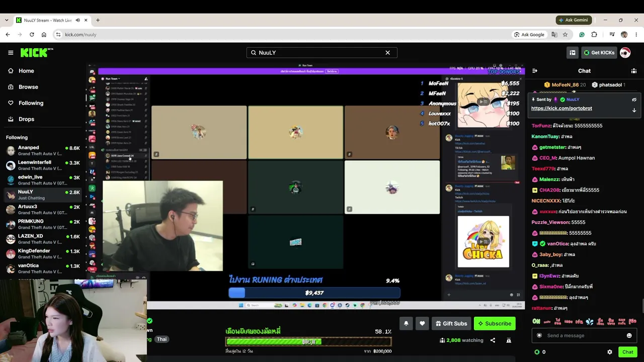Click the Gift Subs button
The width and height of the screenshot is (644, 362).
[x=451, y=323]
